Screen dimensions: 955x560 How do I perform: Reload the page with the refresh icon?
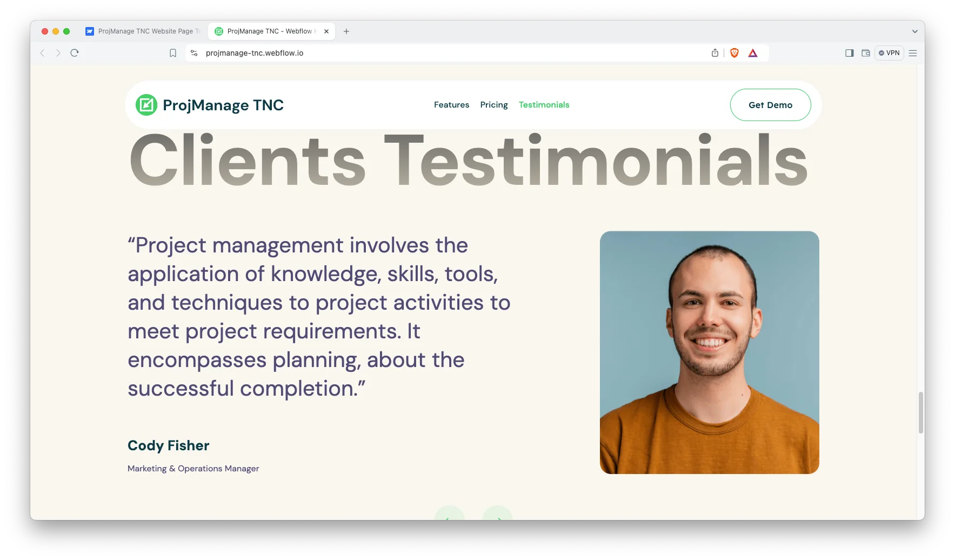[75, 53]
